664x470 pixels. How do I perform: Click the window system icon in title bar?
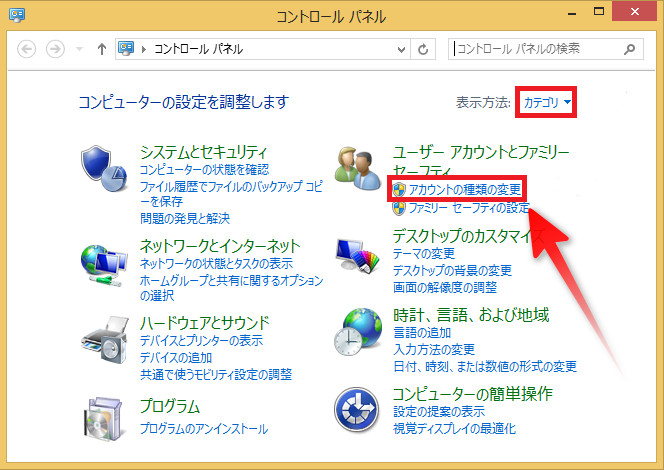[x=17, y=15]
